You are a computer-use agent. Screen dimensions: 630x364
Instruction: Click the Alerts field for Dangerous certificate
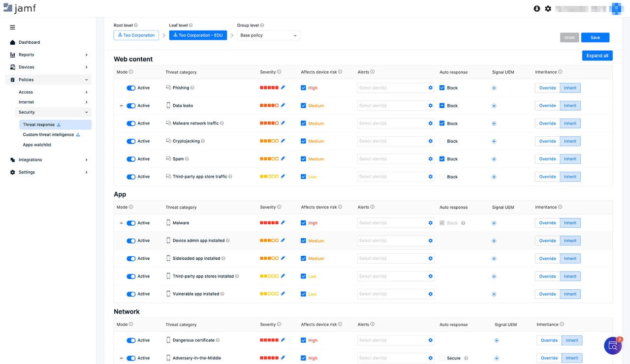click(x=391, y=340)
